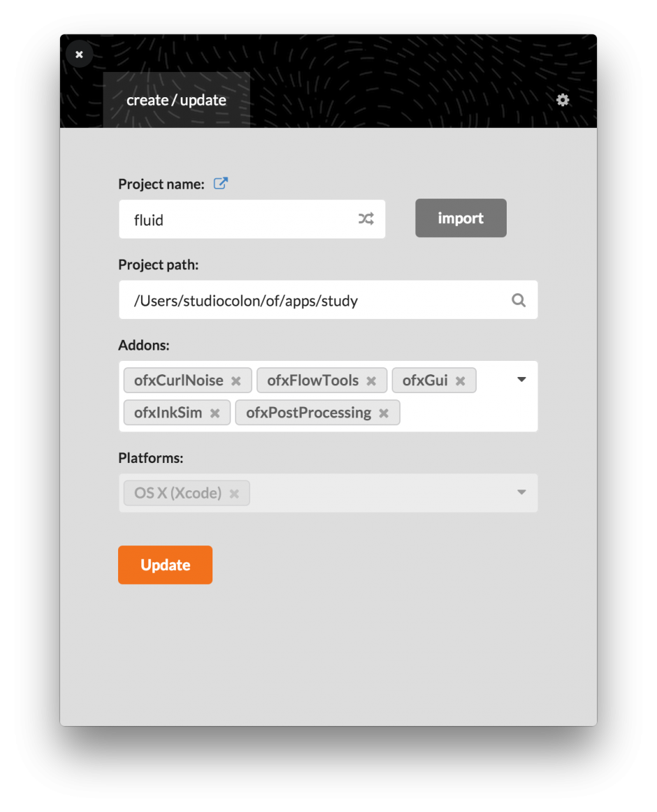This screenshot has width=657, height=812.
Task: Click inside the project path field
Action: (280, 299)
